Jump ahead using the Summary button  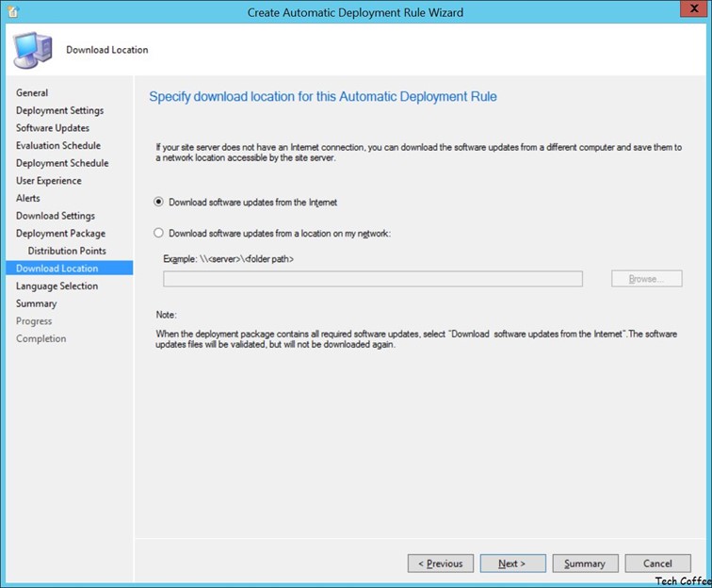(585, 563)
